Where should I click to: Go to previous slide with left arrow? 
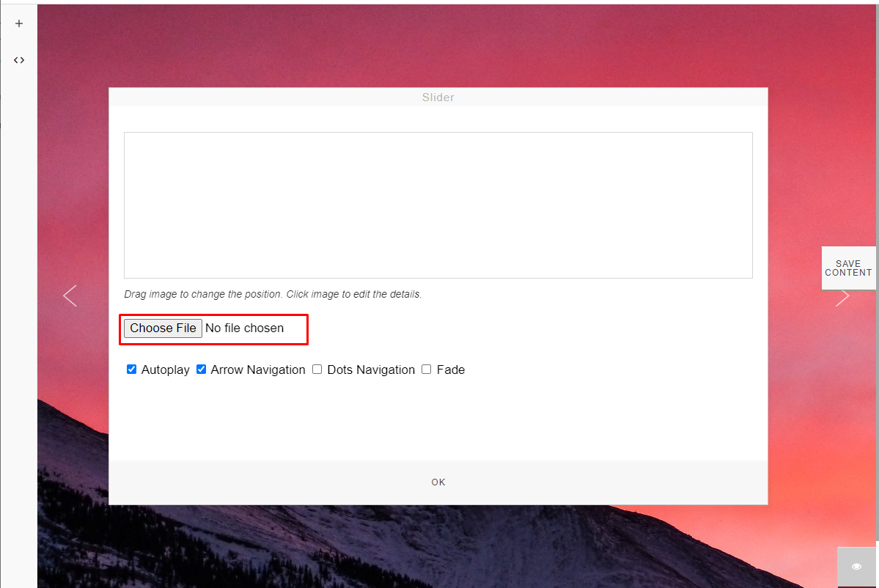(x=70, y=296)
